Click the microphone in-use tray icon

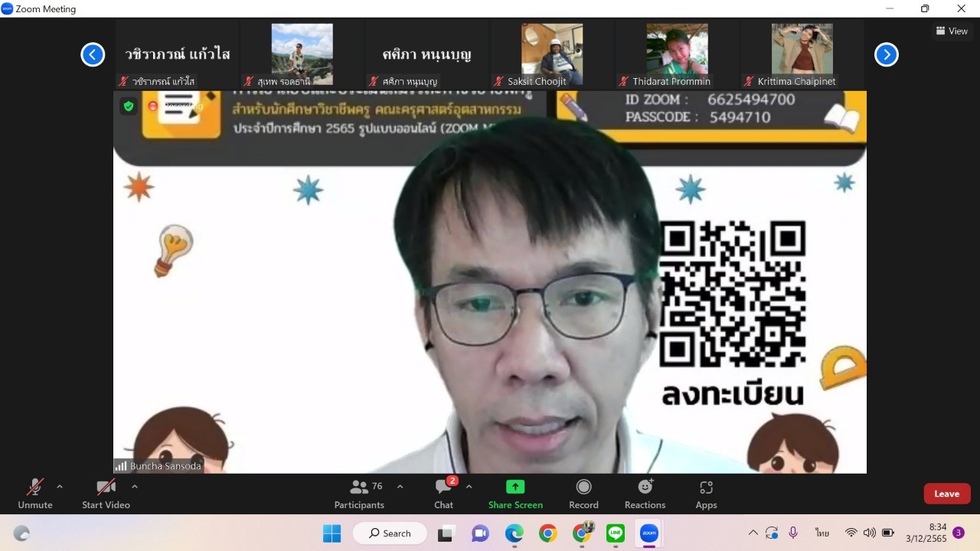793,533
